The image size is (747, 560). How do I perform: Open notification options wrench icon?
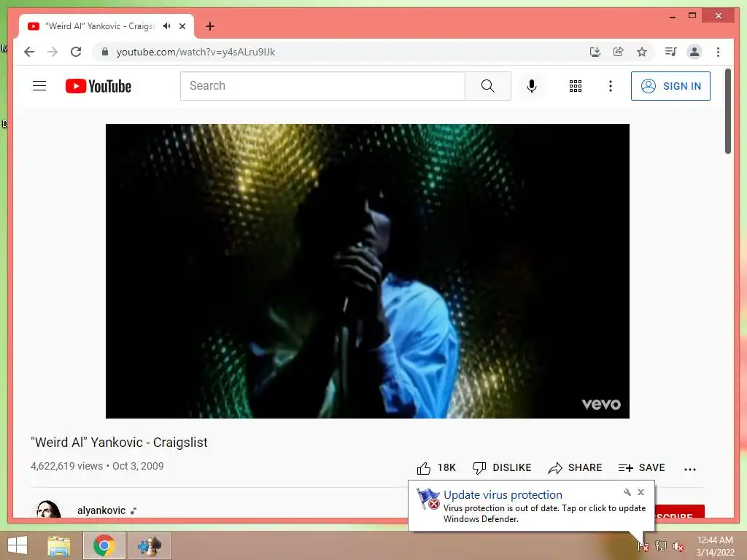[x=627, y=492]
